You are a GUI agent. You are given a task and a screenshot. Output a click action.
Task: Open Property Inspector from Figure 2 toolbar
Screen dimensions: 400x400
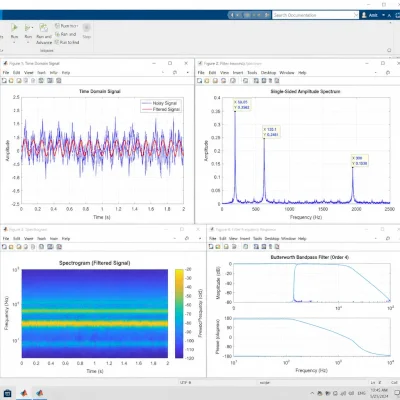(277, 80)
